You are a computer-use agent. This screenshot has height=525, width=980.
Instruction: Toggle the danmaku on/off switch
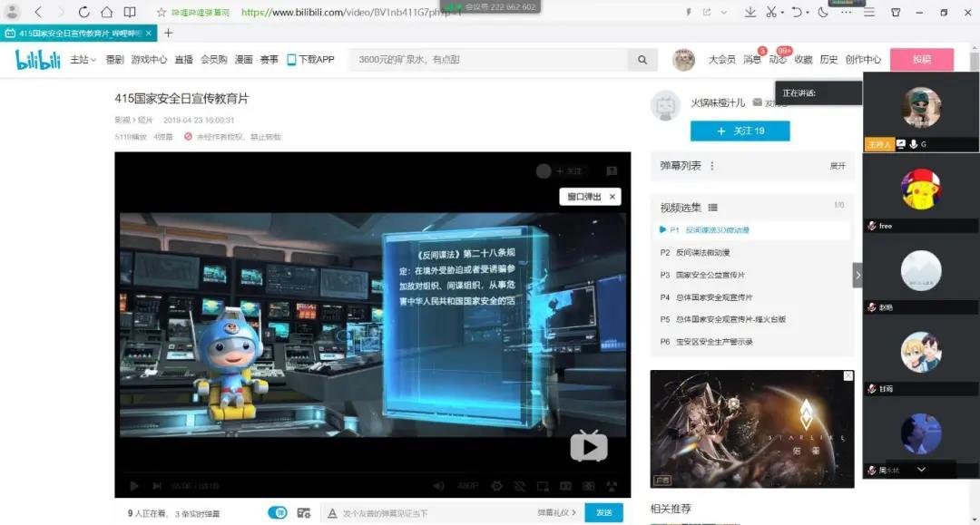[x=279, y=512]
